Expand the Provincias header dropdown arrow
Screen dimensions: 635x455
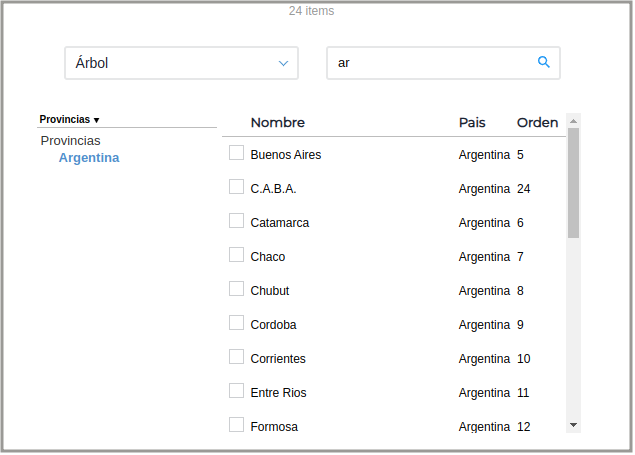click(x=97, y=120)
